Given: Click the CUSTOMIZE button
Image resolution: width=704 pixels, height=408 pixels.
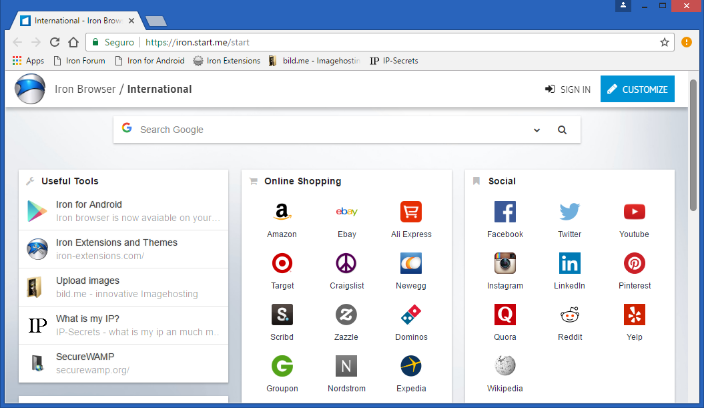Looking at the screenshot, I should [638, 89].
